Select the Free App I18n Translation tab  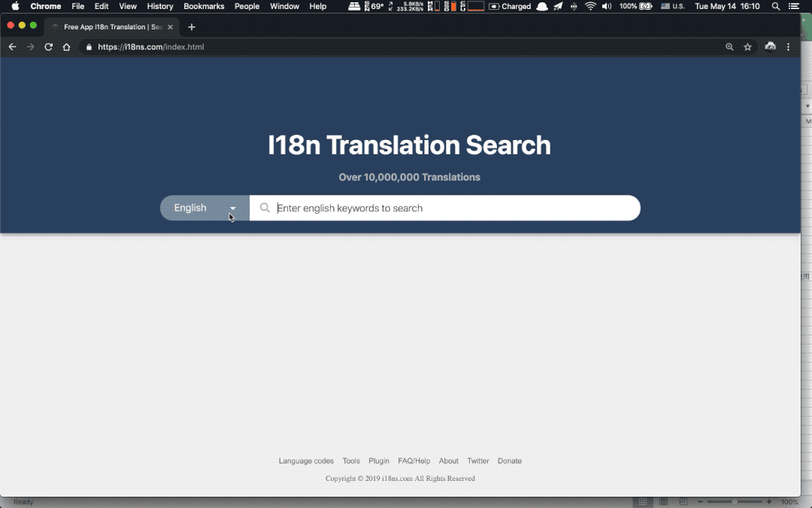click(x=111, y=27)
